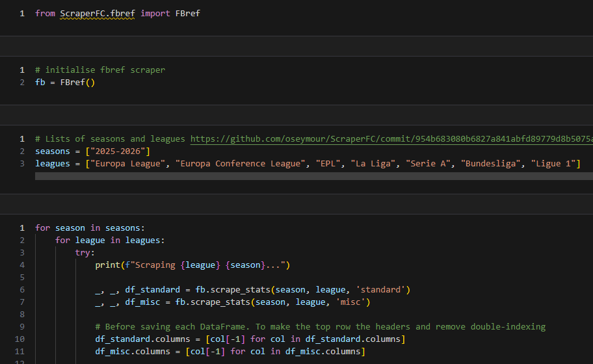
Task: Click the 'fb = FBref()' line
Action: 65,83
